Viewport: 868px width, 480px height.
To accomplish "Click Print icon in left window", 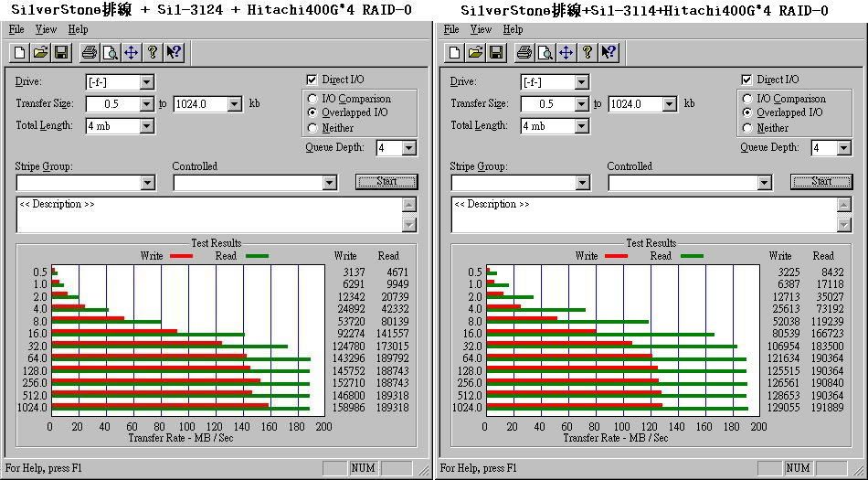I will (x=90, y=53).
